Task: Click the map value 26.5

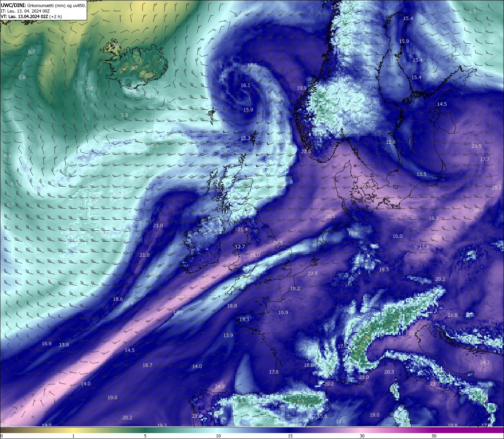Action: 330,216
